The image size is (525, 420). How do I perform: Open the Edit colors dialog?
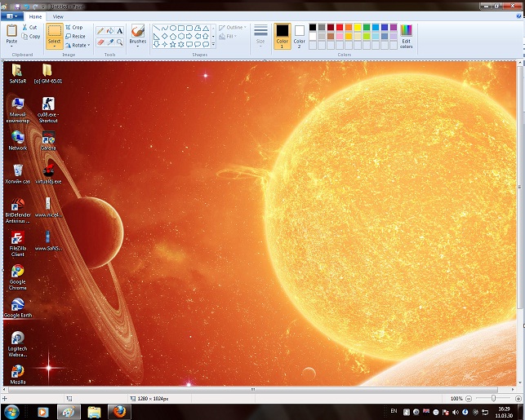[x=406, y=36]
